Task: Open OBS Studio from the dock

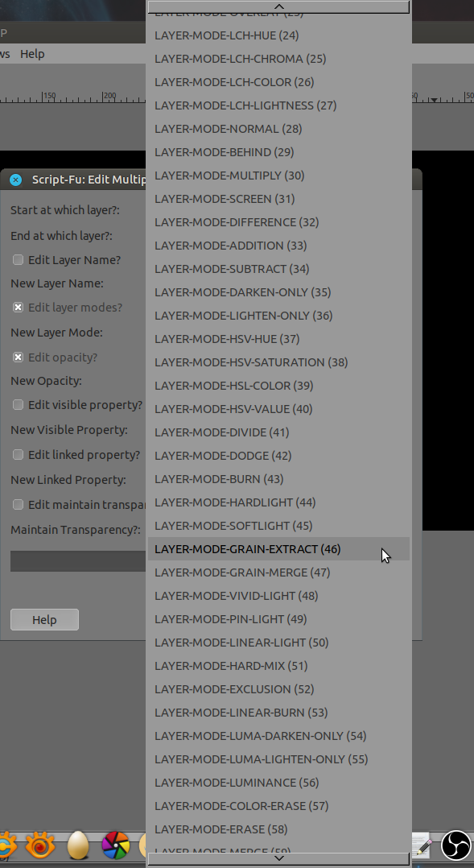Action: [457, 845]
